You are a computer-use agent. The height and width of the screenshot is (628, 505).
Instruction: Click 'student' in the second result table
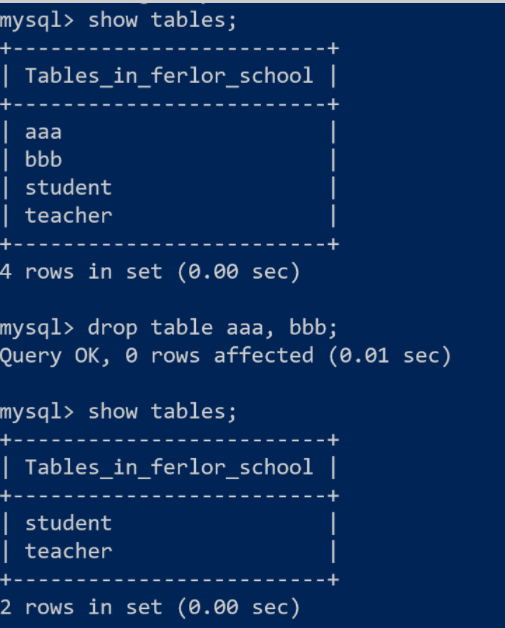click(x=68, y=523)
